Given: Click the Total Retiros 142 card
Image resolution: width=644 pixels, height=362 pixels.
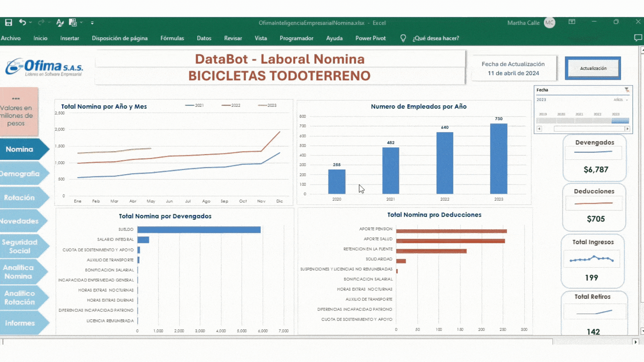Looking at the screenshot, I should [594, 314].
